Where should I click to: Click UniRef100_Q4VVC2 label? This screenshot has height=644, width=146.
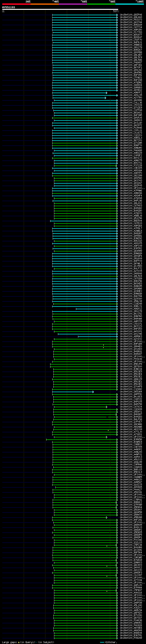pyautogui.click(x=131, y=567)
